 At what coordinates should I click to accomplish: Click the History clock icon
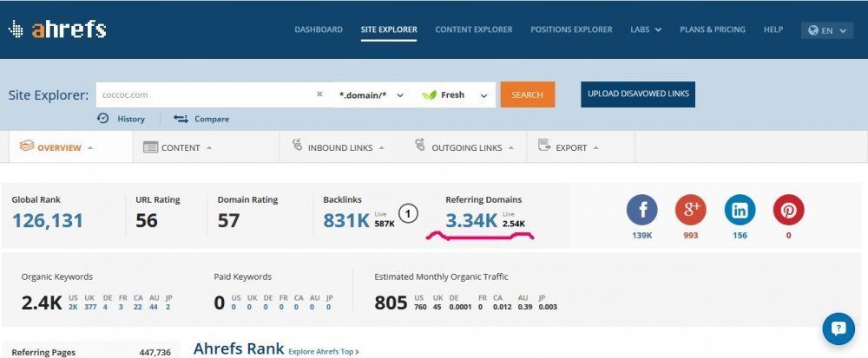tap(103, 118)
